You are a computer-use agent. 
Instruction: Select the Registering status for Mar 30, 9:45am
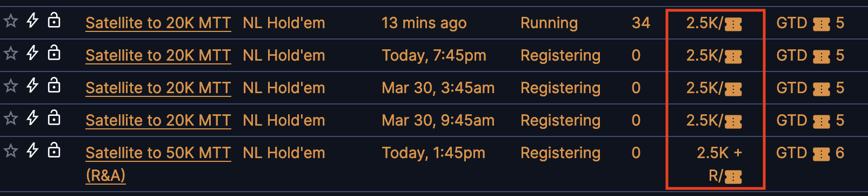click(560, 121)
